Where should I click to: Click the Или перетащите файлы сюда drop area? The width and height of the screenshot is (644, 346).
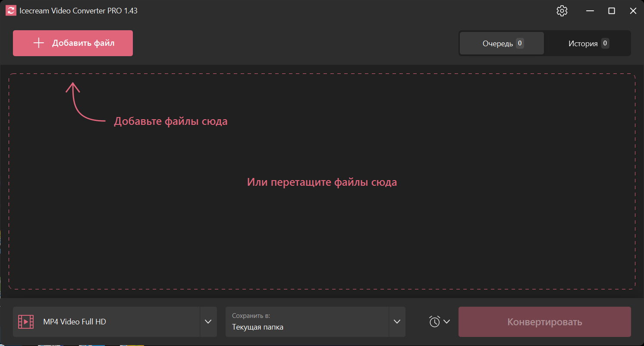coord(322,182)
